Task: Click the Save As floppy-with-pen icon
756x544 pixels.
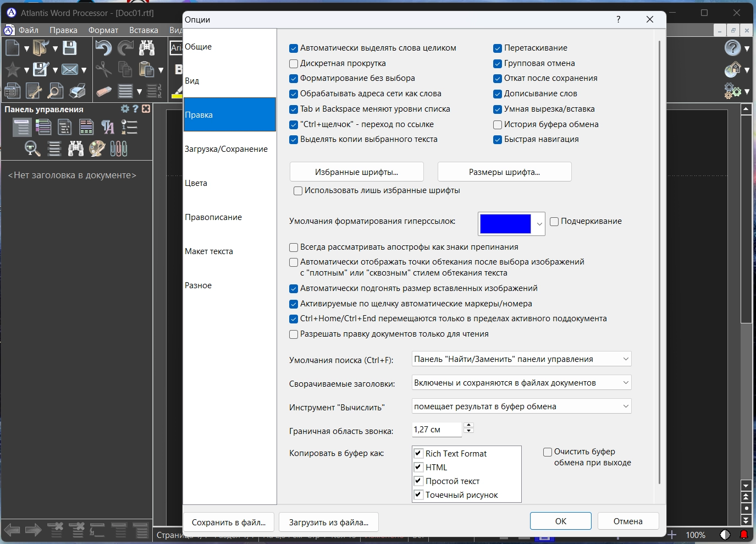Action: [x=41, y=69]
